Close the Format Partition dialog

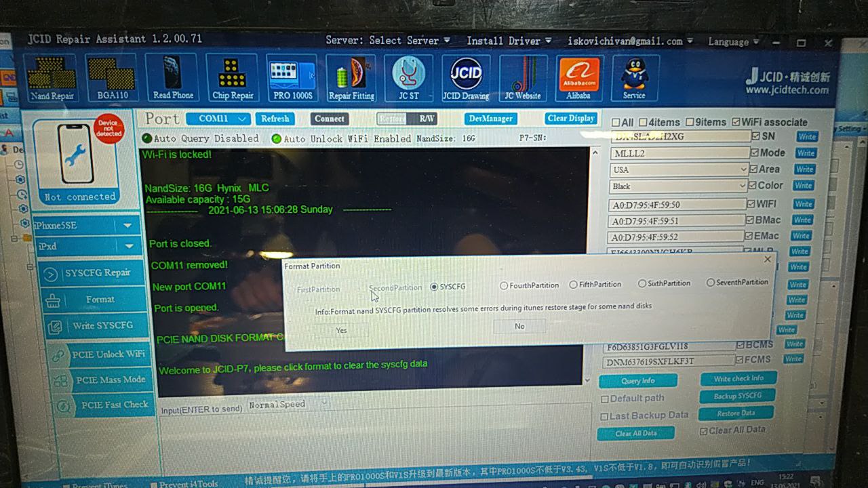(x=768, y=260)
